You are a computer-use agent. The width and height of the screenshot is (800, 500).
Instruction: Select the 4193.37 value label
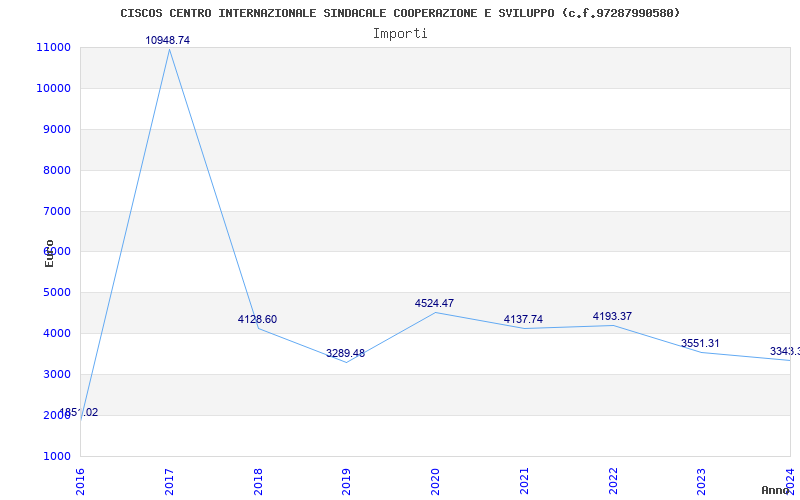(x=612, y=316)
